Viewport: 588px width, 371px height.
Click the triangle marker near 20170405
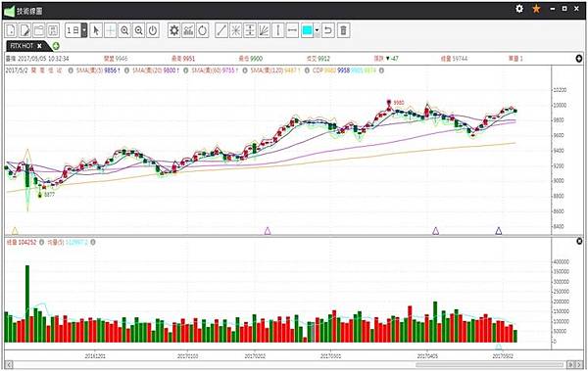click(x=436, y=230)
